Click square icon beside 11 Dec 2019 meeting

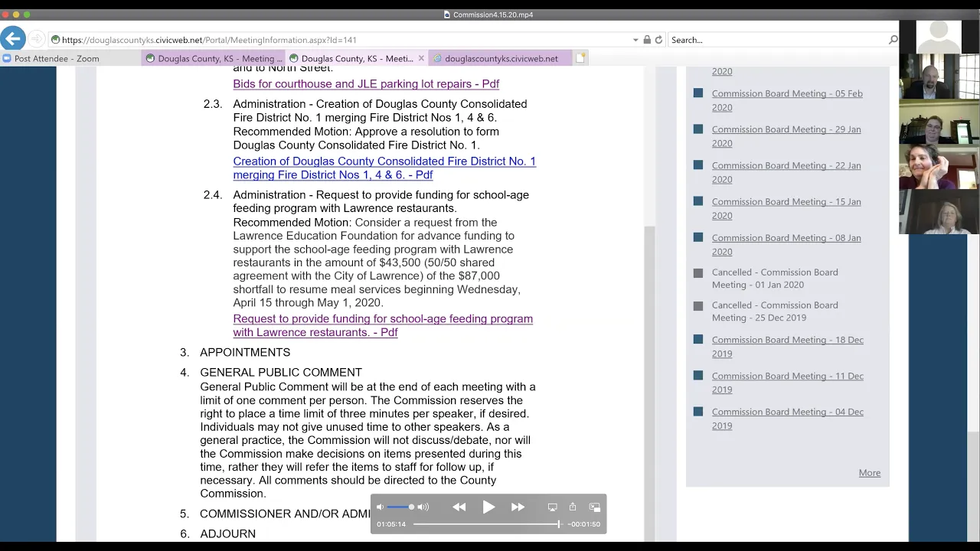pos(698,375)
